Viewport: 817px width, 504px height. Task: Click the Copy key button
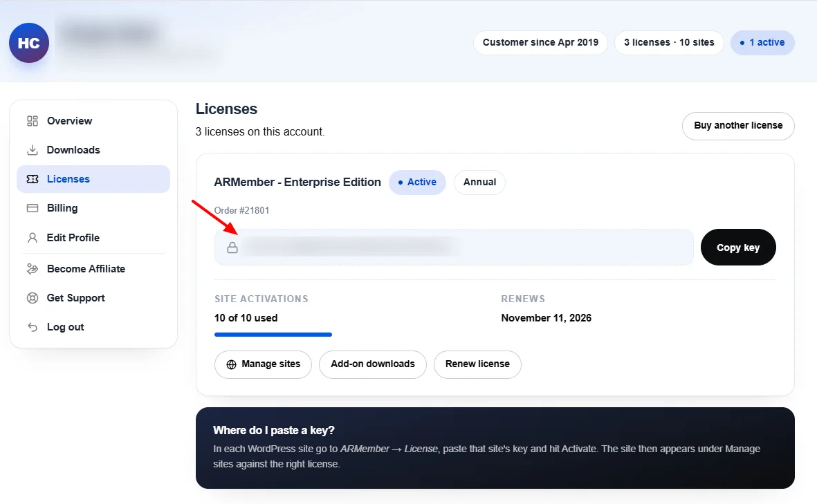coord(738,248)
